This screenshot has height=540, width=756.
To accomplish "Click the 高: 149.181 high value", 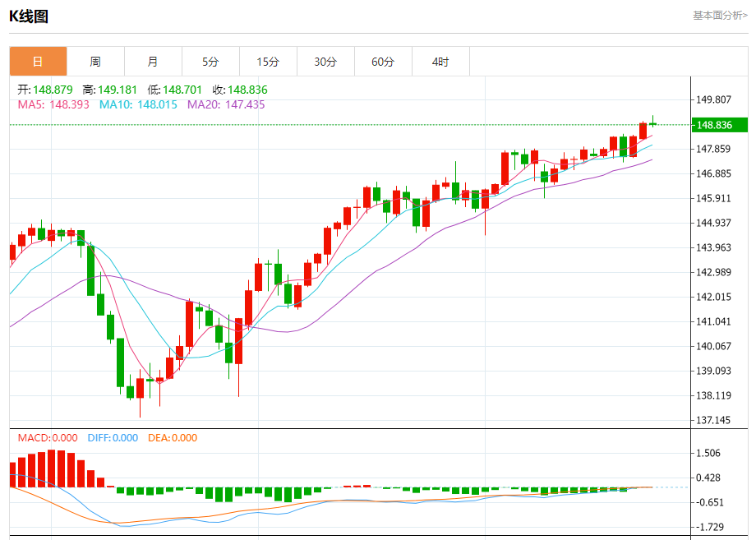I will point(110,90).
